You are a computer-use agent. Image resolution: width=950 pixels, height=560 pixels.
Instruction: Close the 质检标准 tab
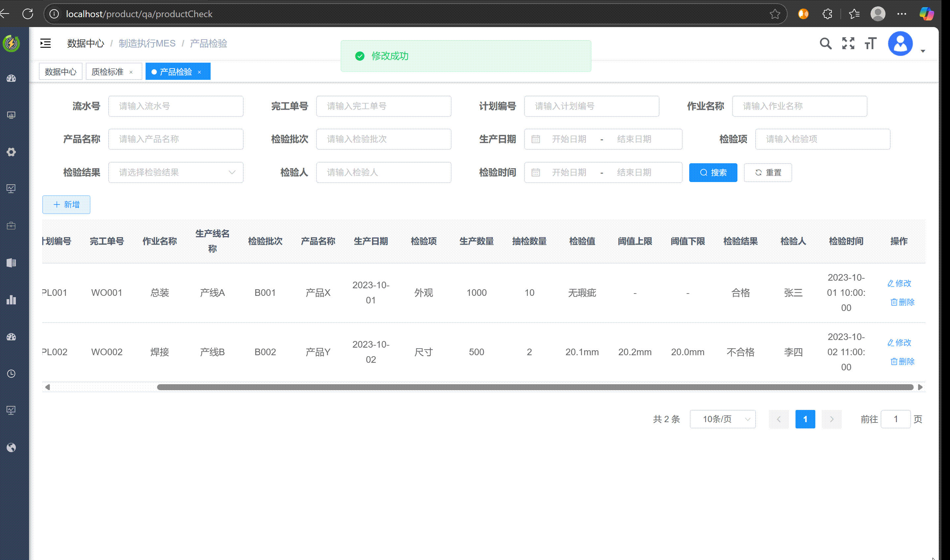131,72
